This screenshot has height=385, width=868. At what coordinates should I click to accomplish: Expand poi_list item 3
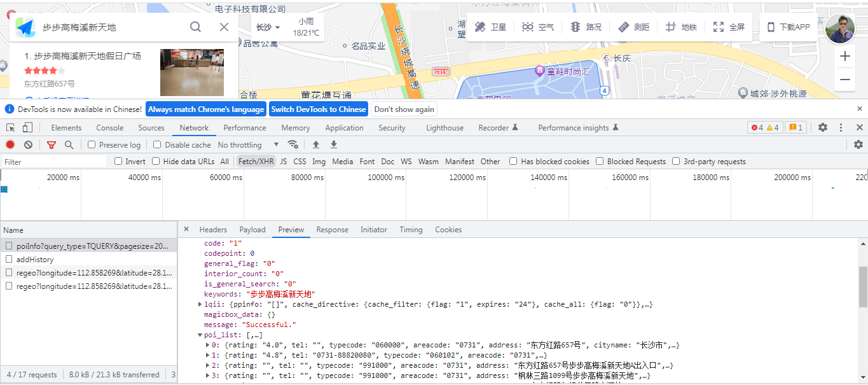(208, 375)
